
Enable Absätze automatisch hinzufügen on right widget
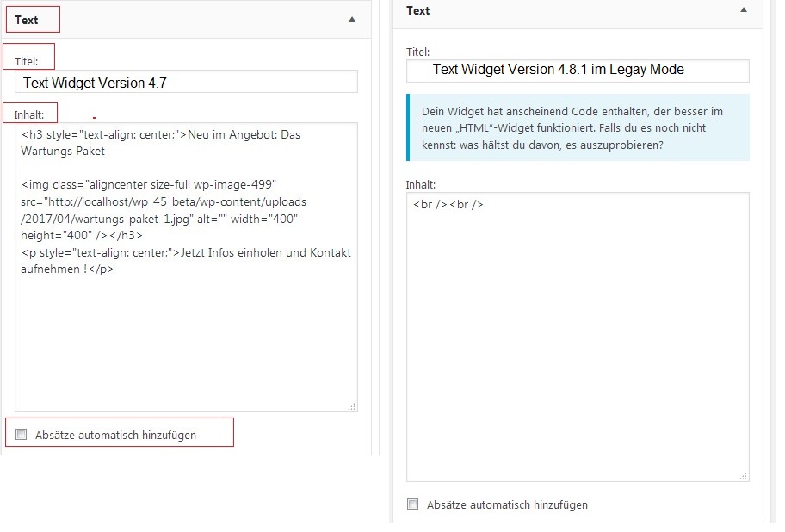point(412,505)
